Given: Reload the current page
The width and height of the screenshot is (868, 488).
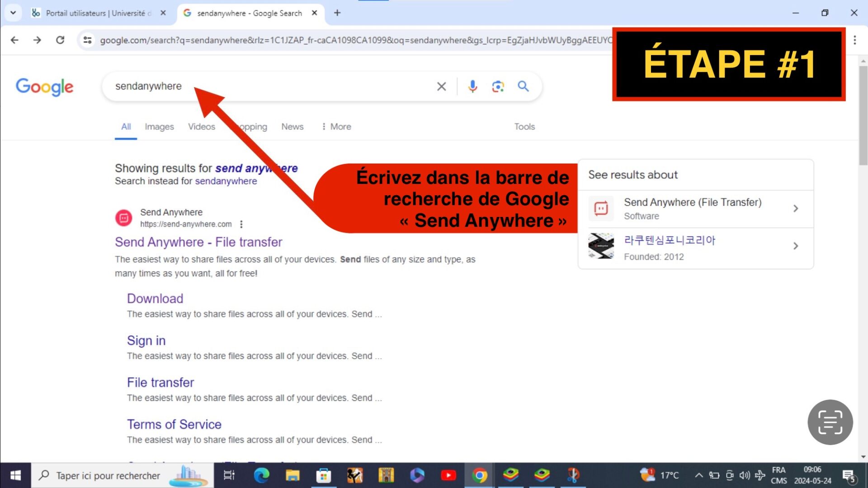Looking at the screenshot, I should [60, 40].
